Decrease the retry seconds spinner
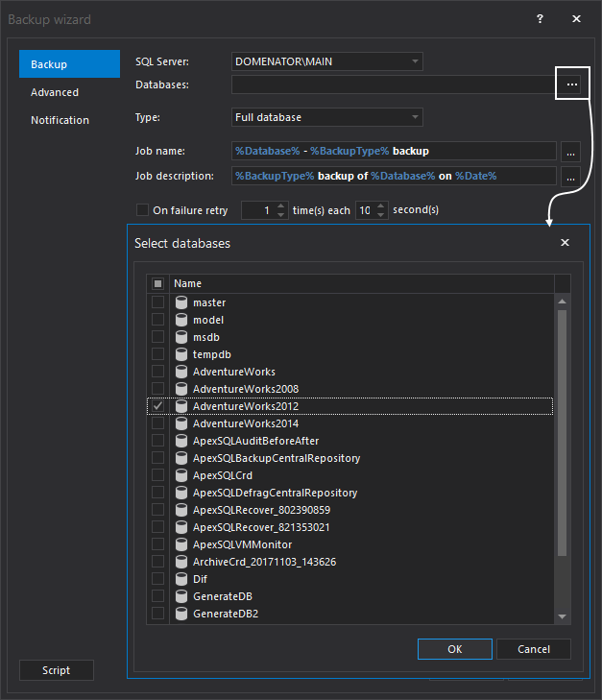The width and height of the screenshot is (602, 700). pos(380,215)
